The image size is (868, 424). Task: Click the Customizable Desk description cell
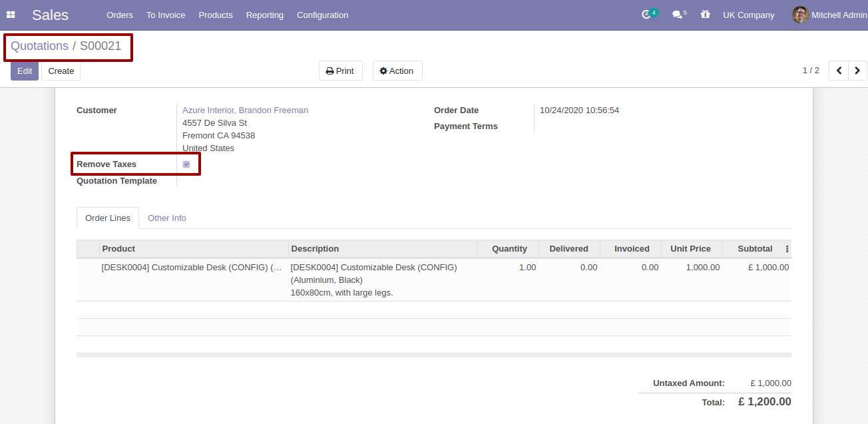point(383,280)
